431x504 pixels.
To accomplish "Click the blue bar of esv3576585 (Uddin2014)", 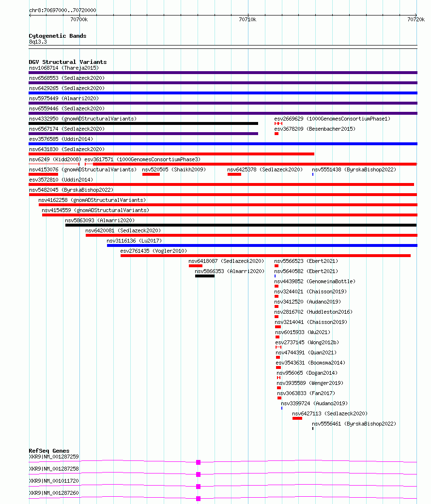I will pos(223,144).
